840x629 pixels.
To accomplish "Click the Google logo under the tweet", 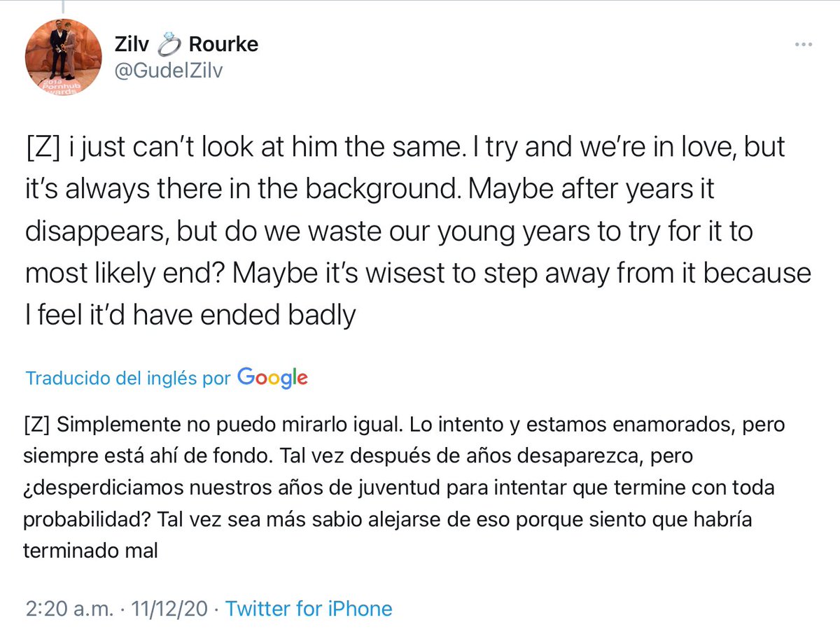I will tap(272, 377).
